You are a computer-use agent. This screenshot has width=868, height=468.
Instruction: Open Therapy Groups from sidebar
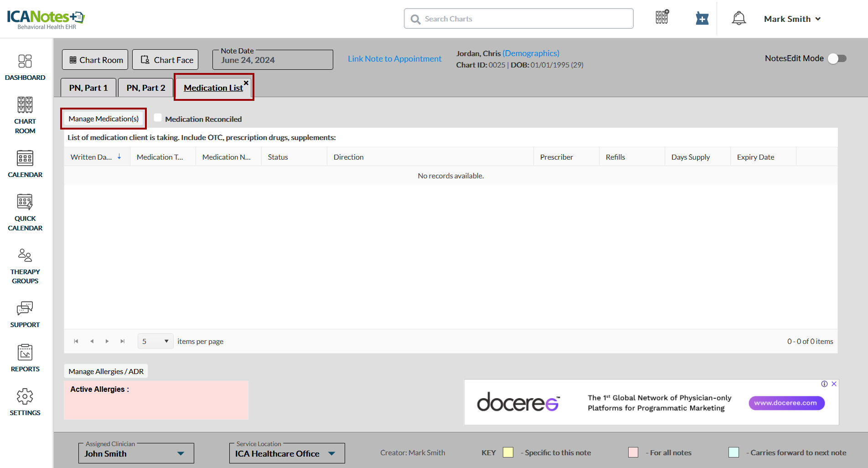(25, 255)
